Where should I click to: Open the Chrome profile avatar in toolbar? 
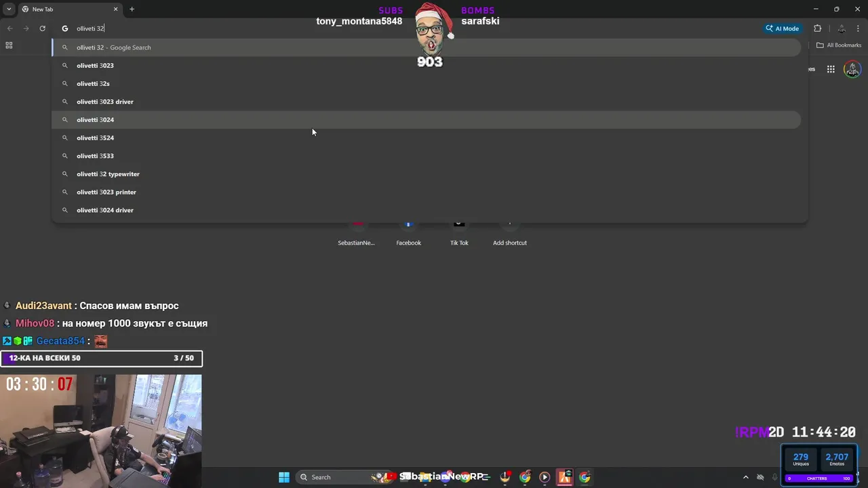(x=842, y=28)
